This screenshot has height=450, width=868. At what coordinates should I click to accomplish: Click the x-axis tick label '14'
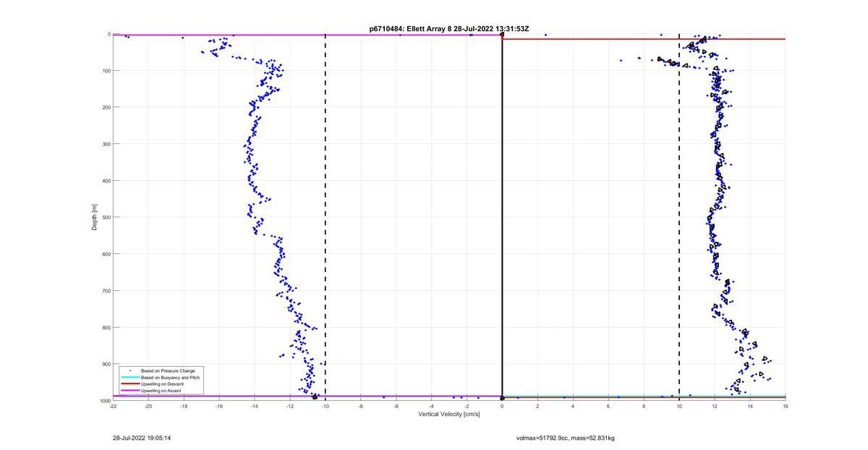pyautogui.click(x=750, y=406)
